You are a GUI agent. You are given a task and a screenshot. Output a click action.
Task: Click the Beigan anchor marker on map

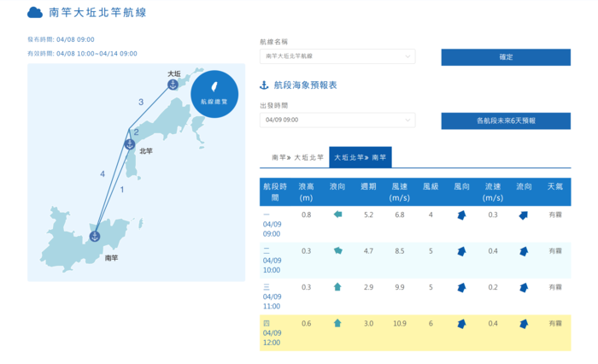[x=130, y=144]
